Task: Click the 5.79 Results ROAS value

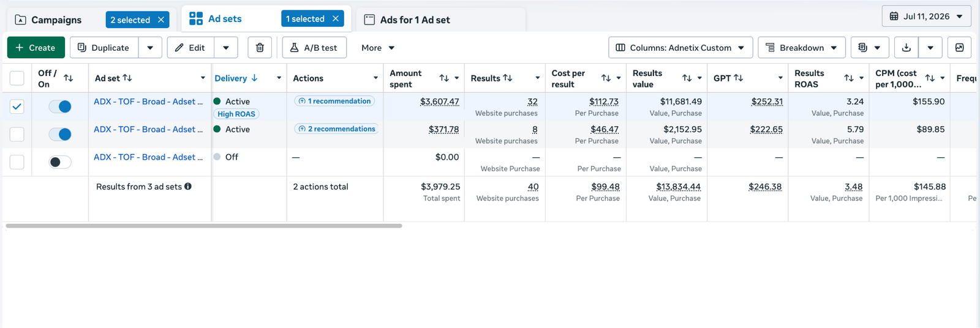Action: coord(855,130)
